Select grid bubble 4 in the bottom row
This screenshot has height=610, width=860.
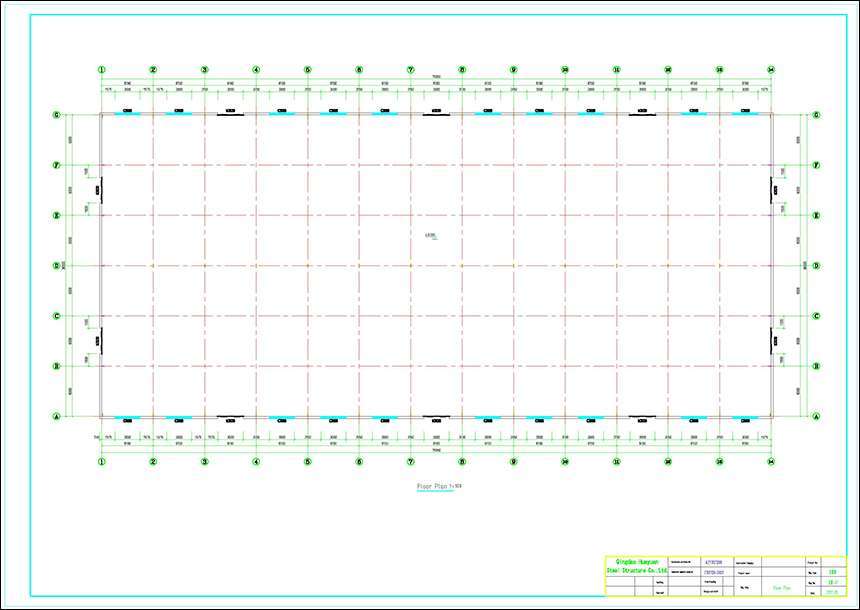[256, 461]
